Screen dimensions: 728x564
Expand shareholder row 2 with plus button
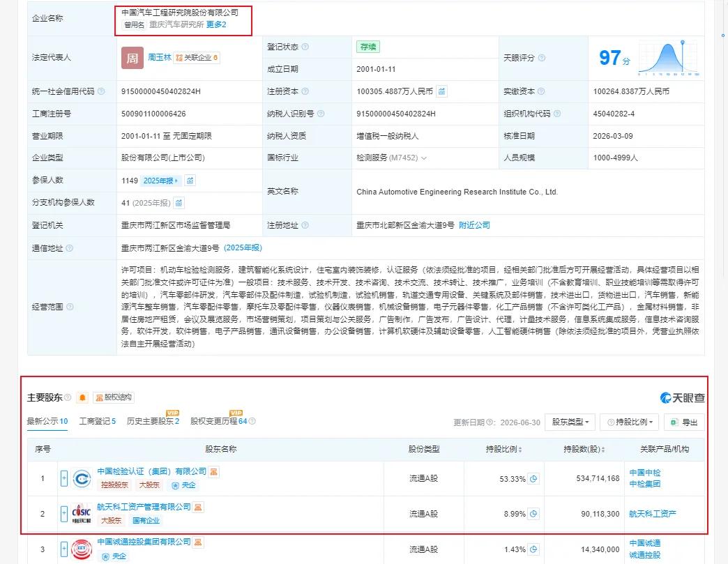64,514
